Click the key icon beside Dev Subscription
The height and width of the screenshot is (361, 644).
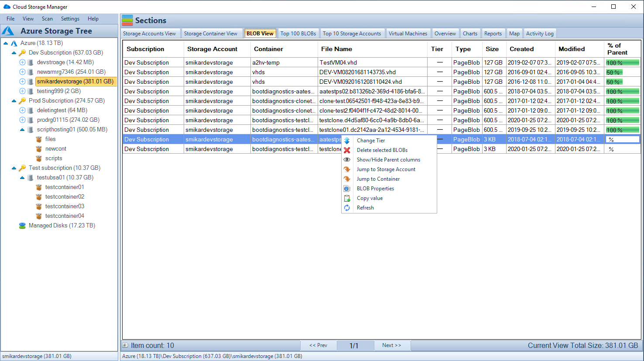tap(22, 53)
